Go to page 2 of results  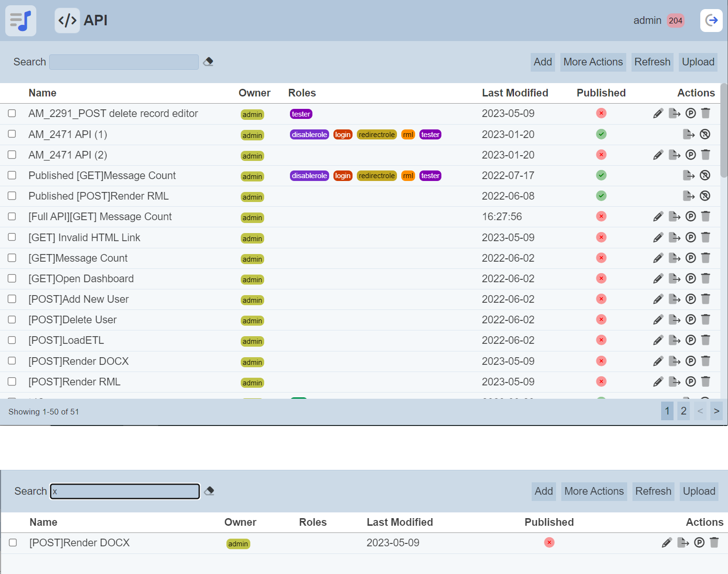tap(684, 411)
